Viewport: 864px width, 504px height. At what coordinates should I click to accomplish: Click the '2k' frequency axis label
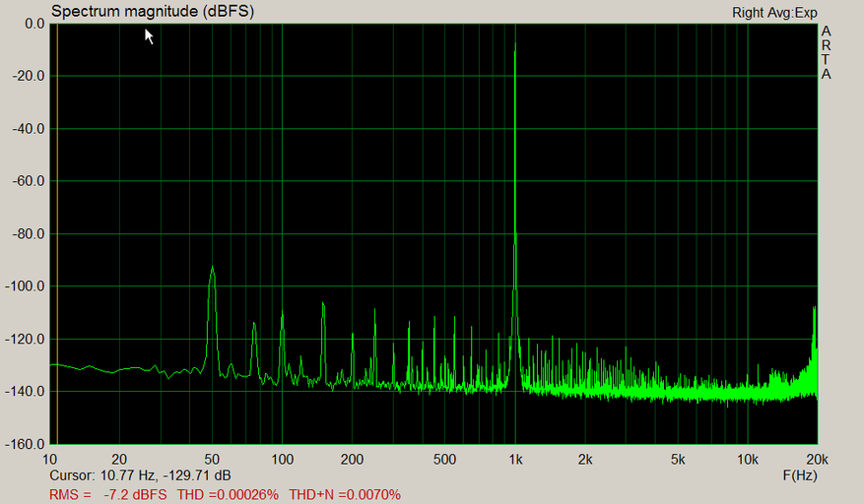[x=585, y=460]
